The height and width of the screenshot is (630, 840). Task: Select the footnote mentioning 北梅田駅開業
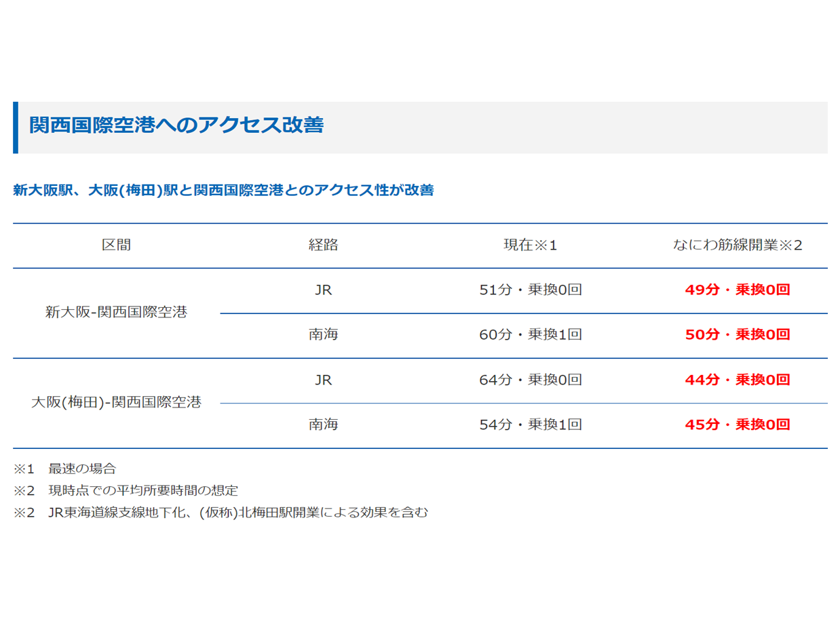[221, 513]
